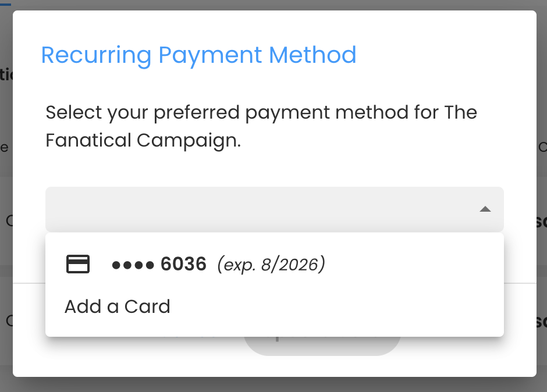
Task: Click the empty payment method select field
Action: (275, 209)
